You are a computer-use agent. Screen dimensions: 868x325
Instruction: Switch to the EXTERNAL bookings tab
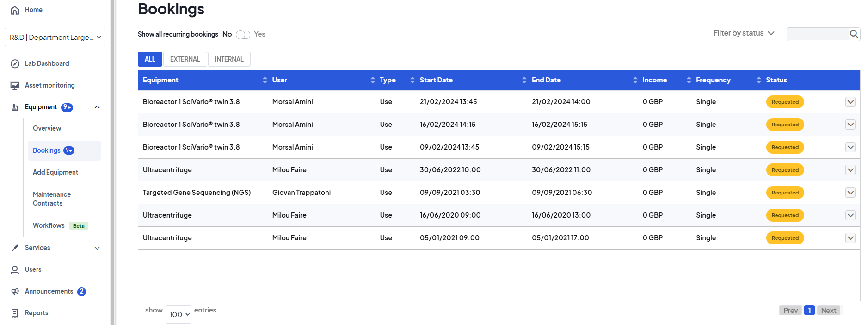185,59
